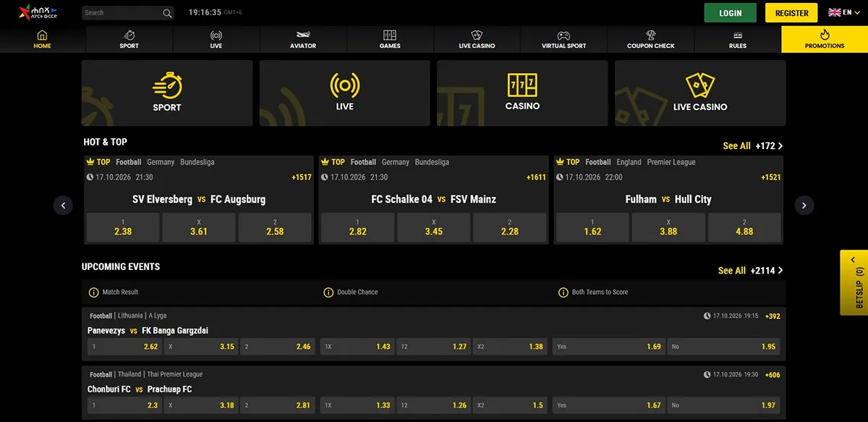Go to previous Hot & Top carousel slide
This screenshot has width=868, height=422.
click(63, 206)
